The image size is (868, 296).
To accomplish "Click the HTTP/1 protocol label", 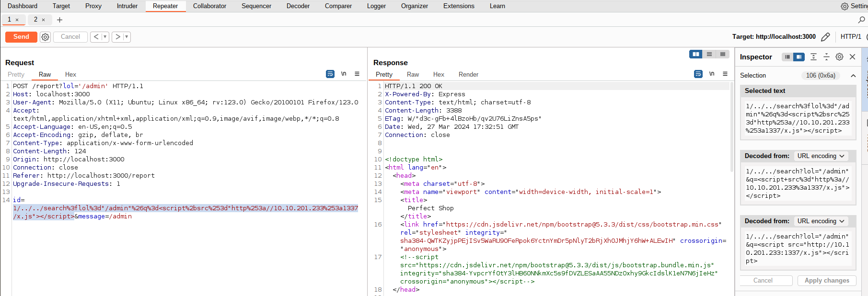I will (x=851, y=37).
